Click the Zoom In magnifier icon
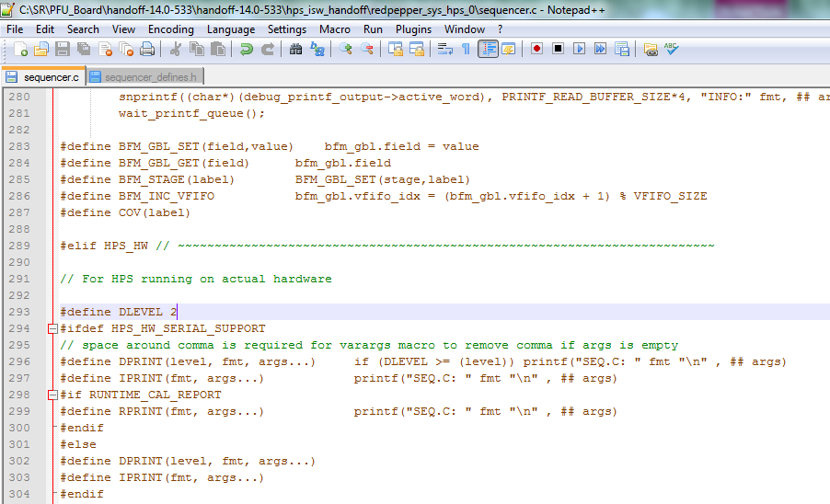830x504 pixels. tap(346, 49)
